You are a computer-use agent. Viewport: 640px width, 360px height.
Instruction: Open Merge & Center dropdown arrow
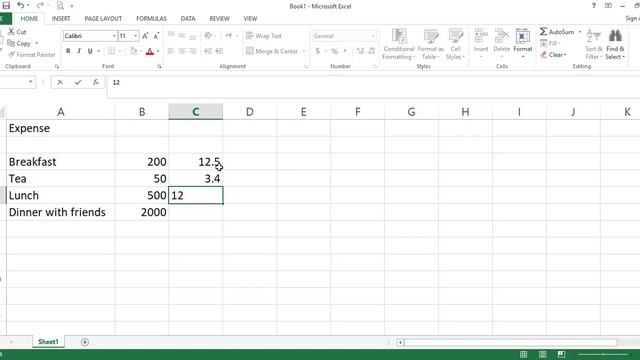(x=304, y=51)
